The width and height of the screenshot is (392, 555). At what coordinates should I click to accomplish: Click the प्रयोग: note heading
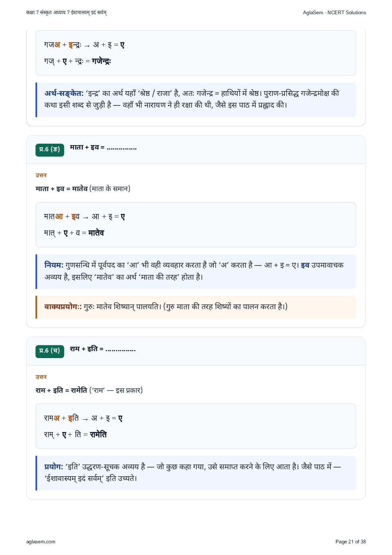[54, 467]
